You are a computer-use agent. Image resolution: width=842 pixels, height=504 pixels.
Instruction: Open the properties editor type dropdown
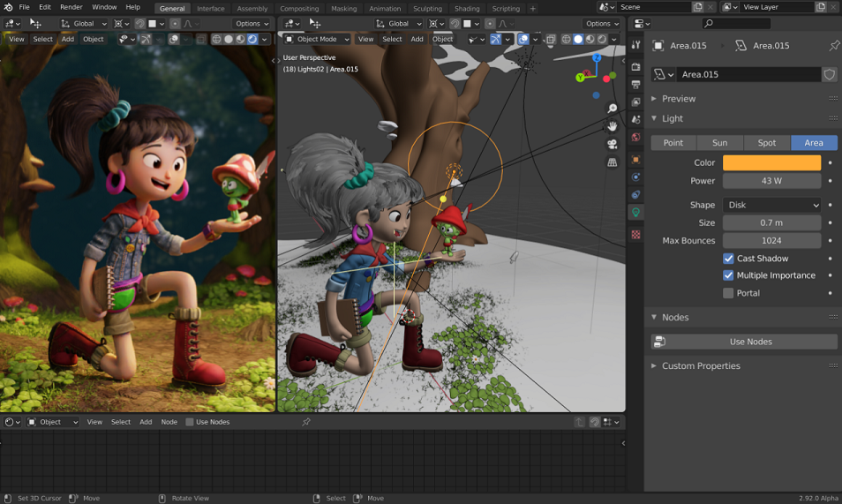click(642, 24)
